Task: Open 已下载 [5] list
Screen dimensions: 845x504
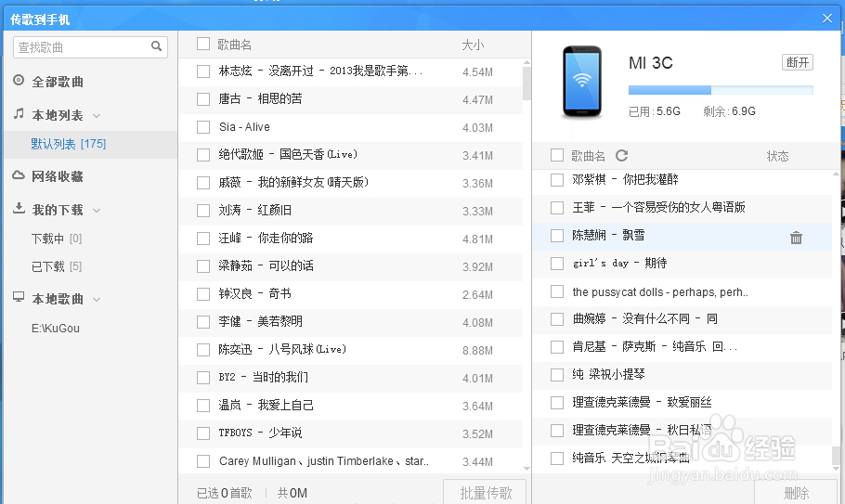Action: [x=57, y=266]
